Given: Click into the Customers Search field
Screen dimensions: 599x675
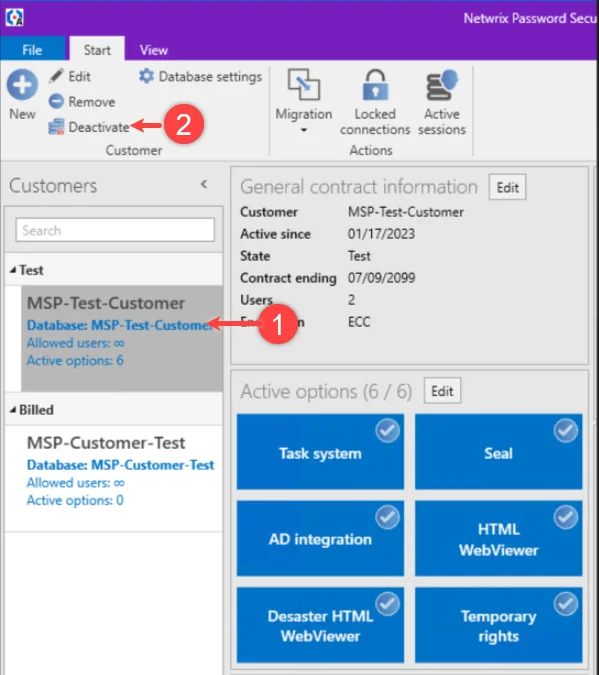Looking at the screenshot, I should (115, 230).
